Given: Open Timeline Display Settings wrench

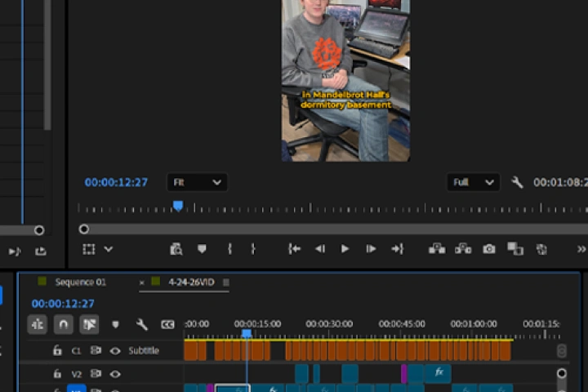Looking at the screenshot, I should coord(142,324).
